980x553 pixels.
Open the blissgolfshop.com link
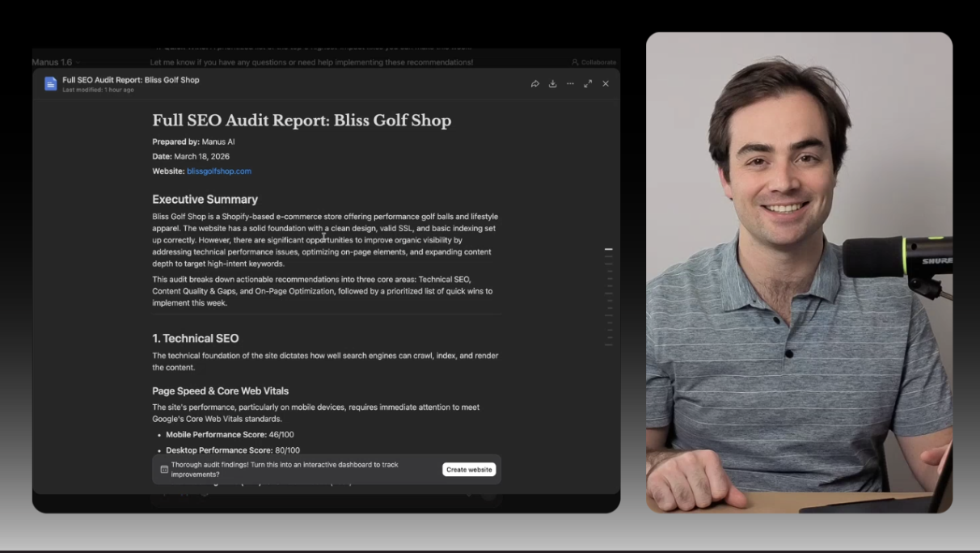pos(218,171)
